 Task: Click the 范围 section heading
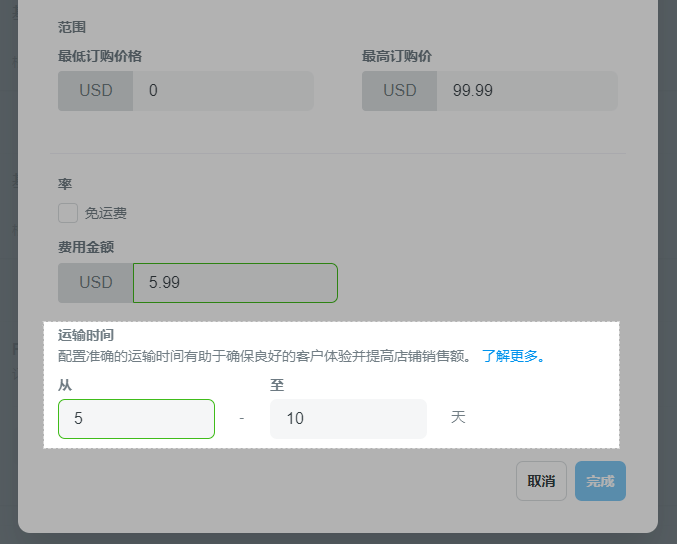click(x=72, y=27)
